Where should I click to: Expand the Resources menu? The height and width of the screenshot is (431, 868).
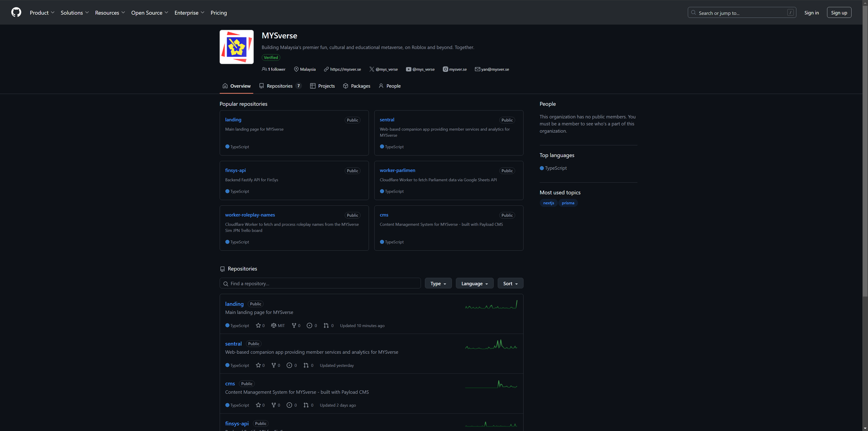pyautogui.click(x=110, y=13)
